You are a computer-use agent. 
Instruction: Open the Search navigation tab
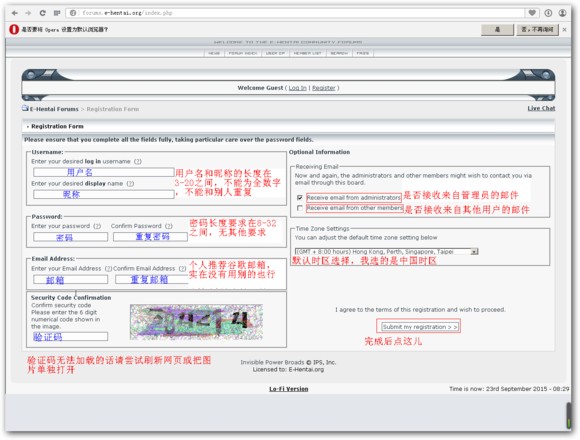point(339,53)
